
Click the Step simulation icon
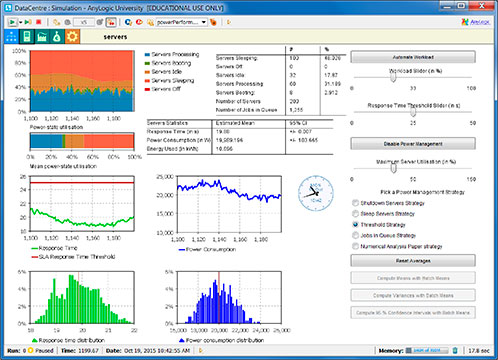point(28,22)
